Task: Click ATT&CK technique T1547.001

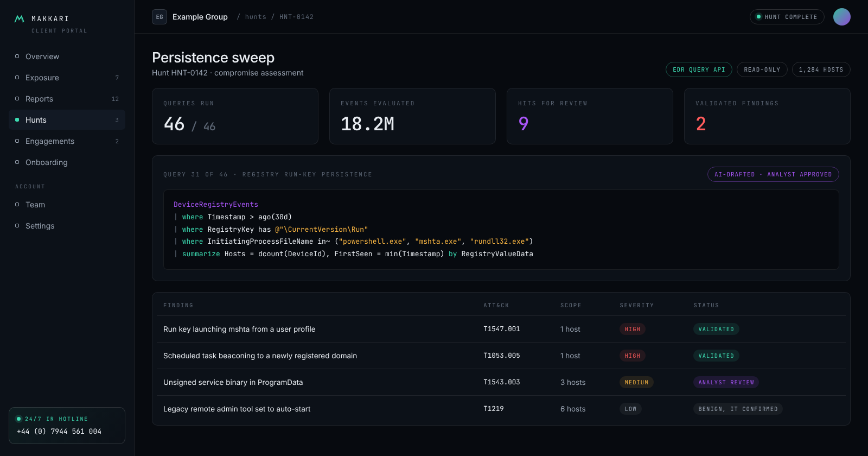Action: [x=502, y=329]
